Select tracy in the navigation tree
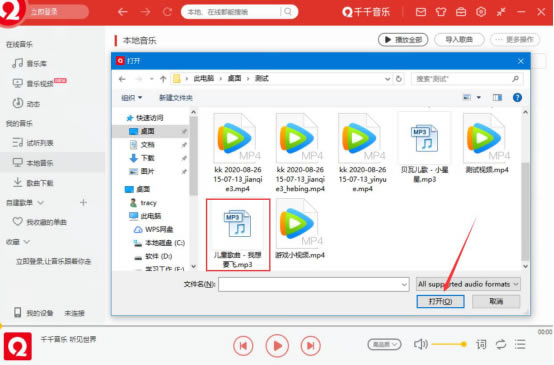Screen dimensions: 554x365 (x=143, y=203)
